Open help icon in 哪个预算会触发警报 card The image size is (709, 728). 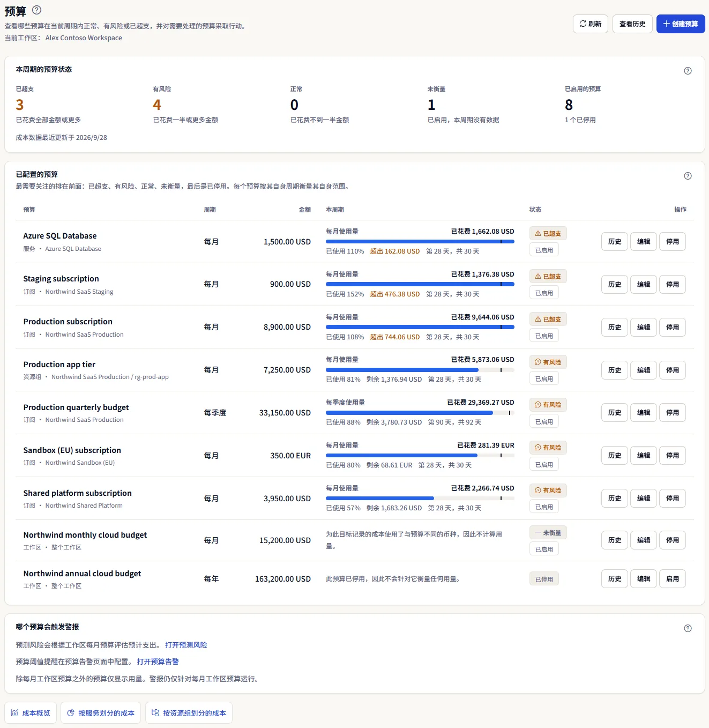(688, 628)
